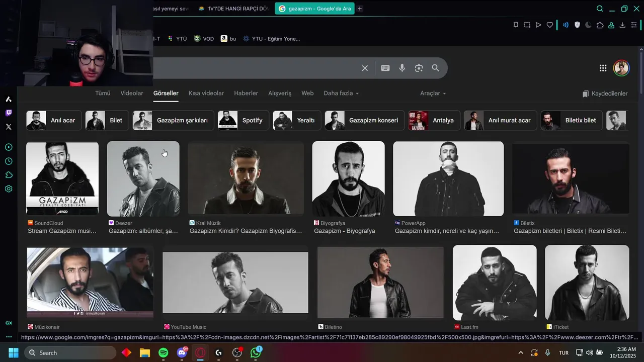Select the Gazapizm şarkıları chip
The image size is (644, 362).
click(x=174, y=120)
